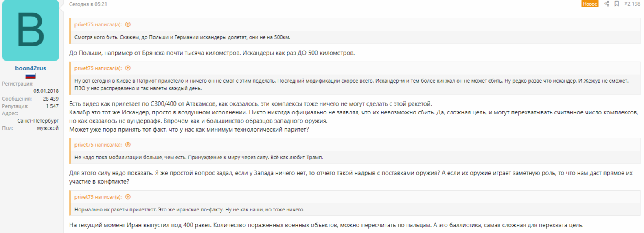Open 'privet75 написал(а):' above the мобилизации quote
This screenshot has height=233, width=644.
pos(98,145)
